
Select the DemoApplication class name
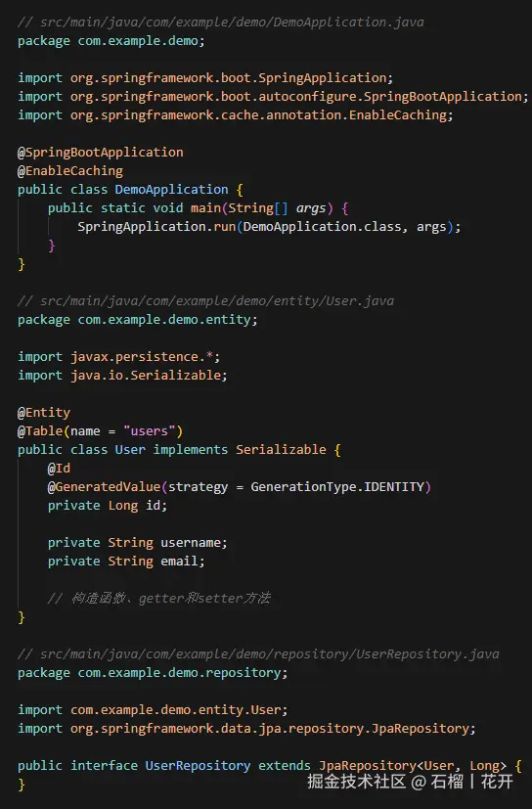coord(171,190)
